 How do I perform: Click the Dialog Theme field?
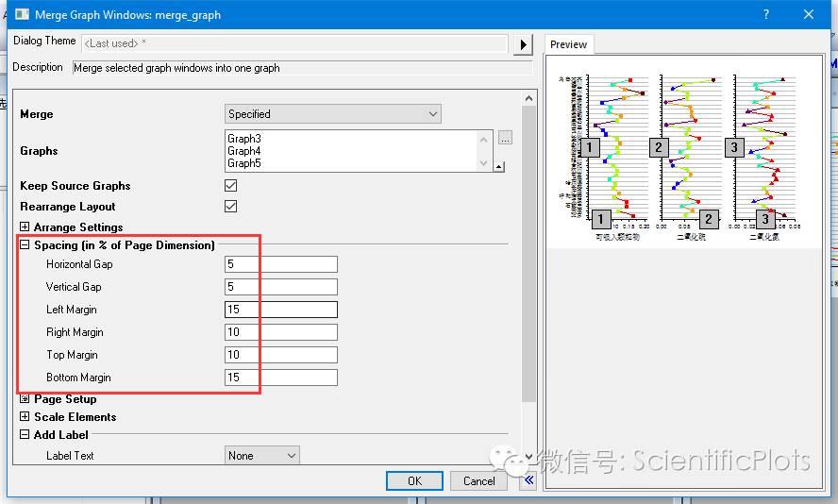tap(294, 43)
